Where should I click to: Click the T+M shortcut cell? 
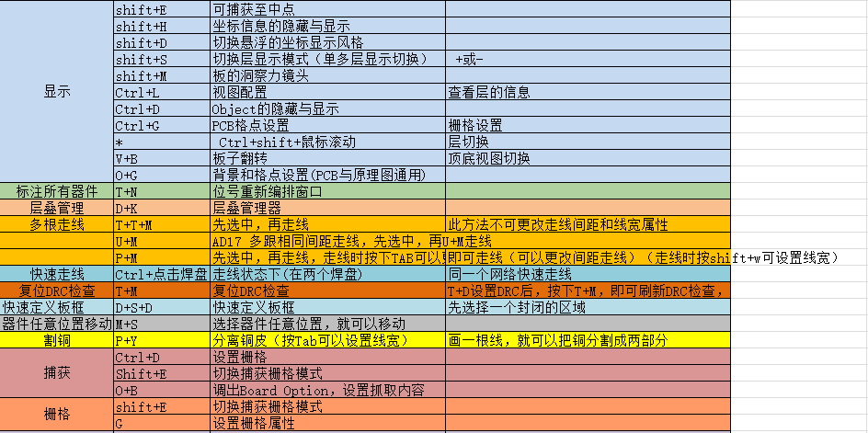[162, 291]
